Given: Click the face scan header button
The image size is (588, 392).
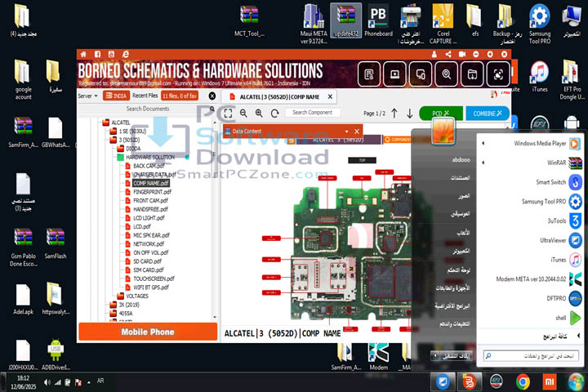Looking at the screenshot, I should (x=498, y=74).
